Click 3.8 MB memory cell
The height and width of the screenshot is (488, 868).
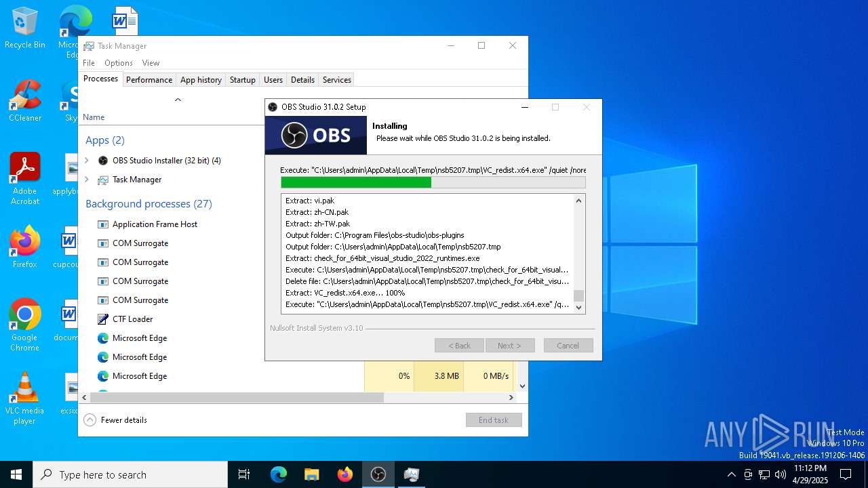pyautogui.click(x=439, y=376)
